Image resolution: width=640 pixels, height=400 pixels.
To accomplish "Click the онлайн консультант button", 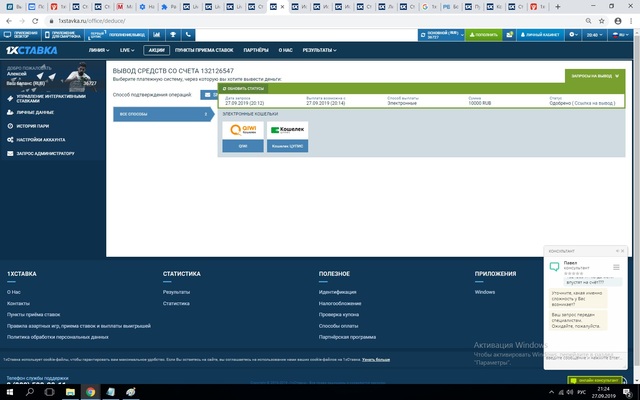I will point(595,380).
